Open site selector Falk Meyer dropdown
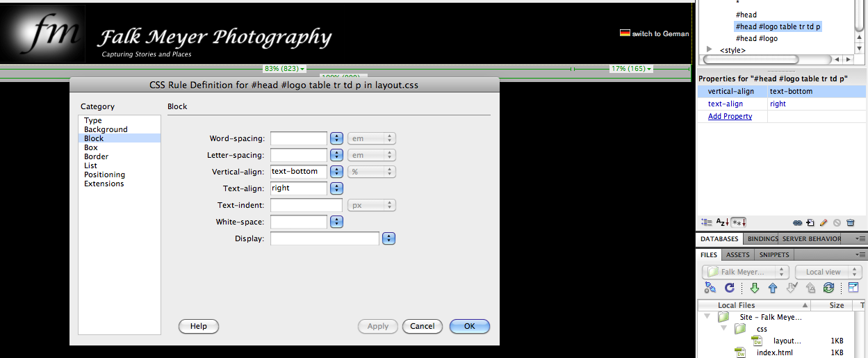 point(745,272)
